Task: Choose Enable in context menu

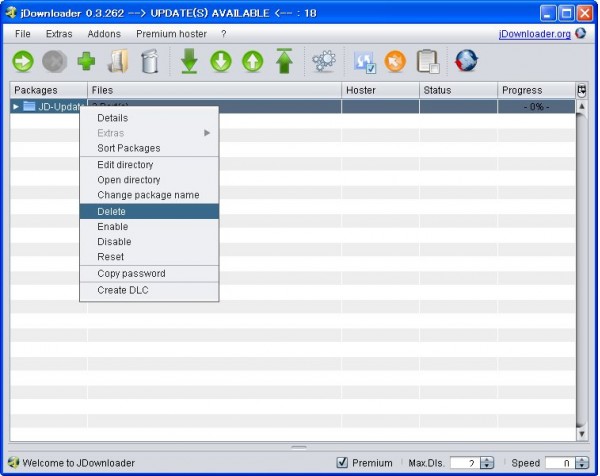Action: (x=149, y=227)
